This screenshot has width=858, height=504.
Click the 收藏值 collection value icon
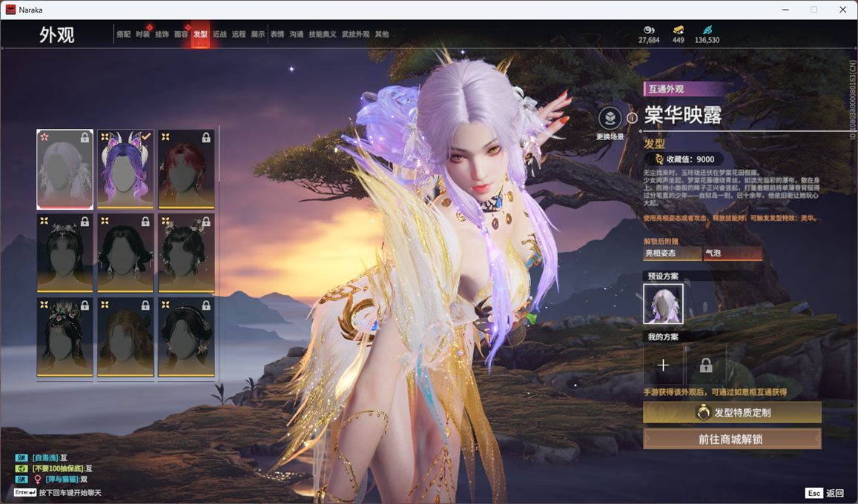[659, 159]
